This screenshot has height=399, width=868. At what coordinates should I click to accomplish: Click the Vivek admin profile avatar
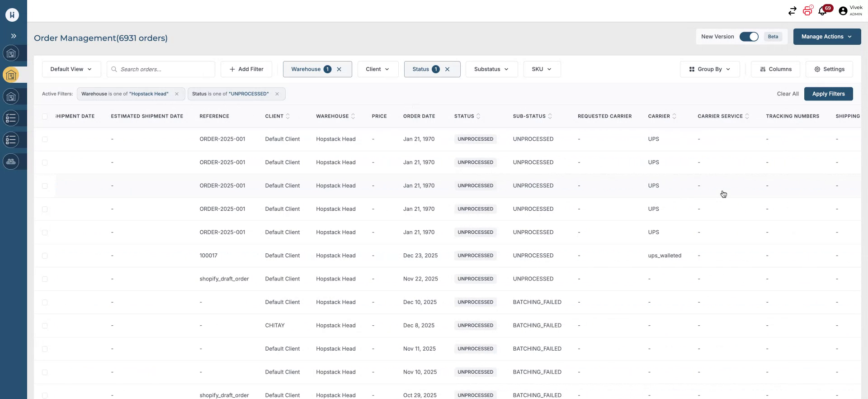click(x=843, y=11)
